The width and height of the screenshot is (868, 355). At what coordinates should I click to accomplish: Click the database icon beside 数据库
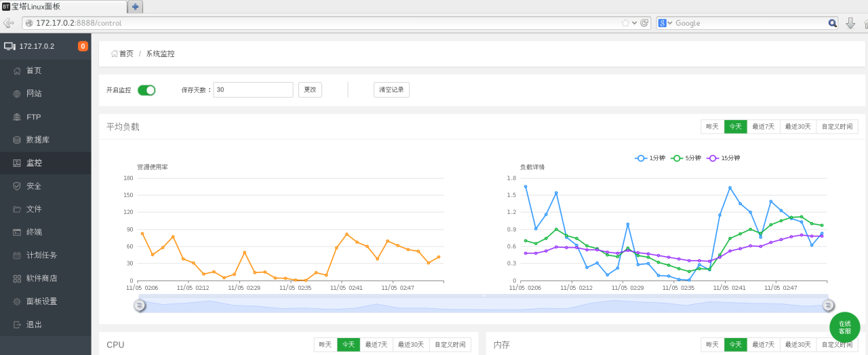point(16,140)
